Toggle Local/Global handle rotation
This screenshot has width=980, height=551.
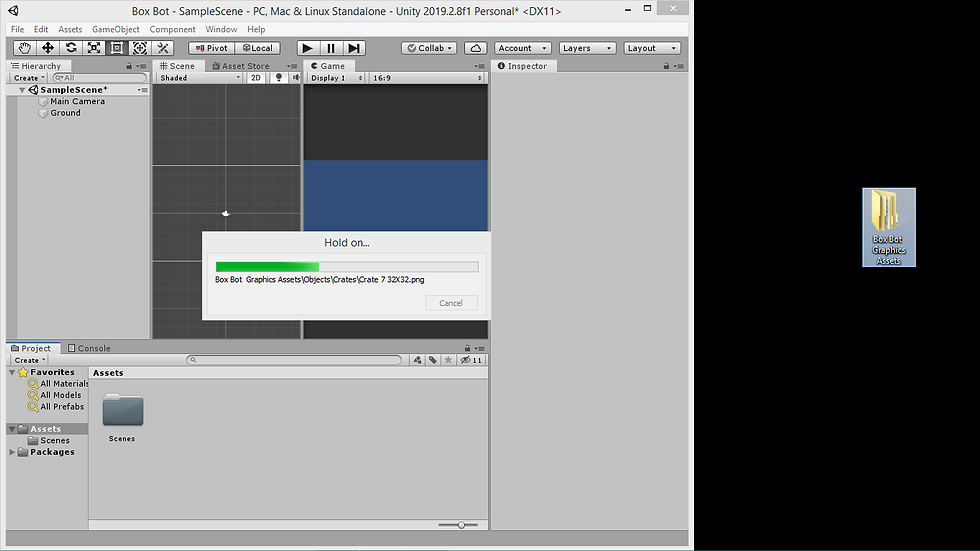tap(258, 48)
